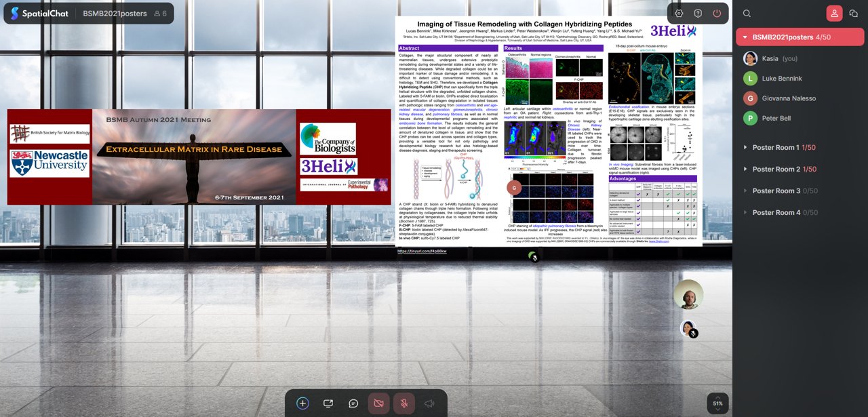Open the chat bubble in the bottom toolbar
868x417 pixels.
pos(353,403)
